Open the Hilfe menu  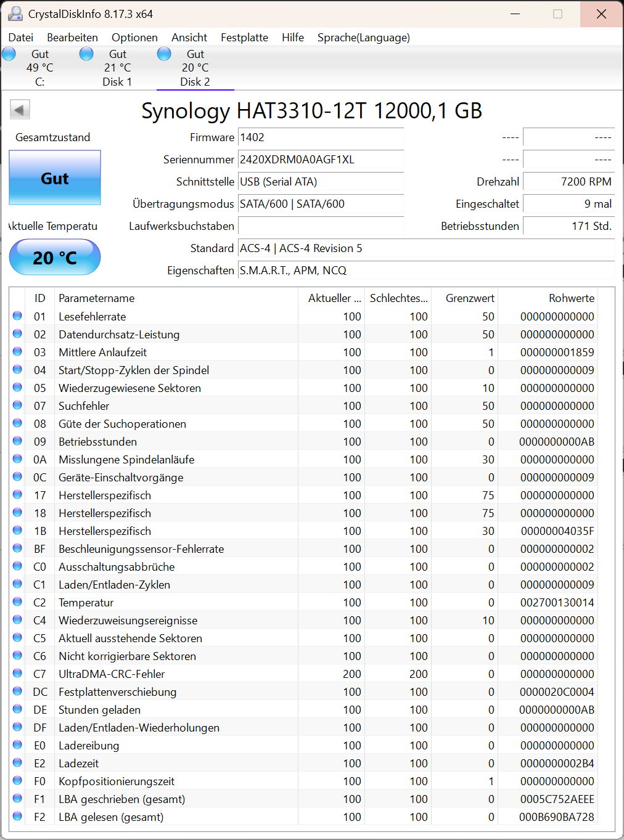coord(293,38)
